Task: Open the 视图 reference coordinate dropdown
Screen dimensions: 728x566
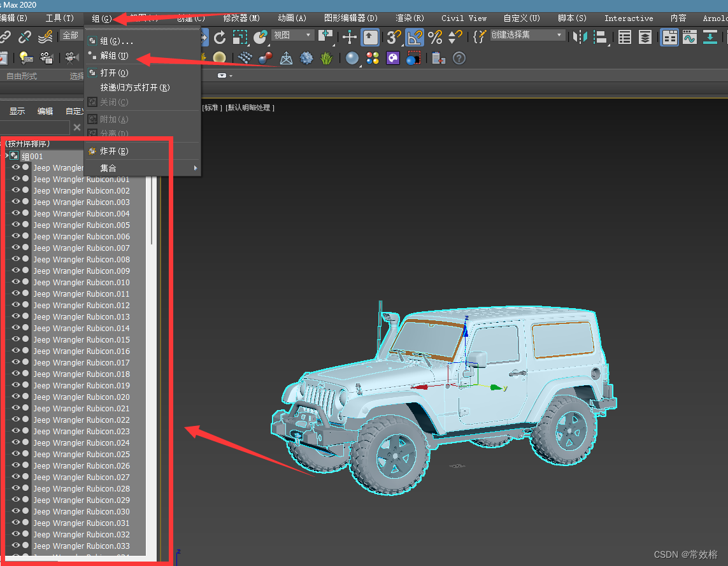Action: point(292,35)
